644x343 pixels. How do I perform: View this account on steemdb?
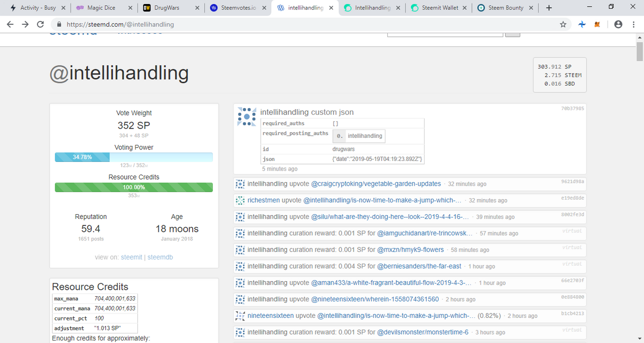point(160,257)
